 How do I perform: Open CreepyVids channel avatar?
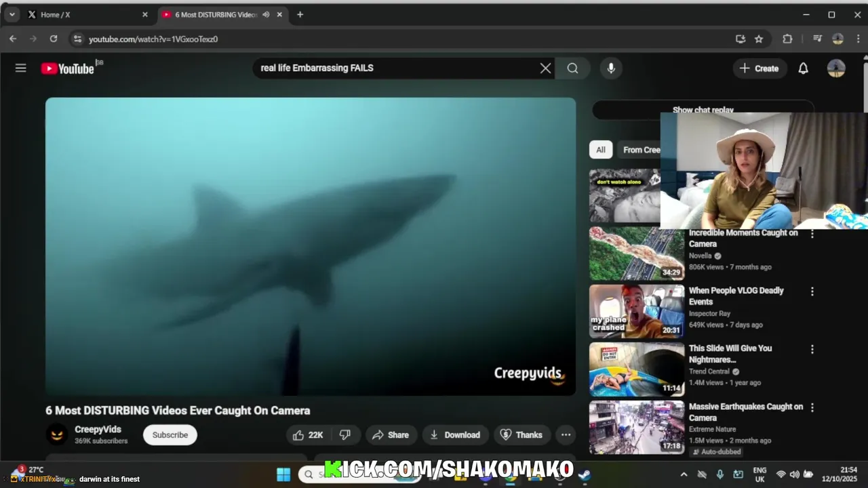[x=58, y=435]
